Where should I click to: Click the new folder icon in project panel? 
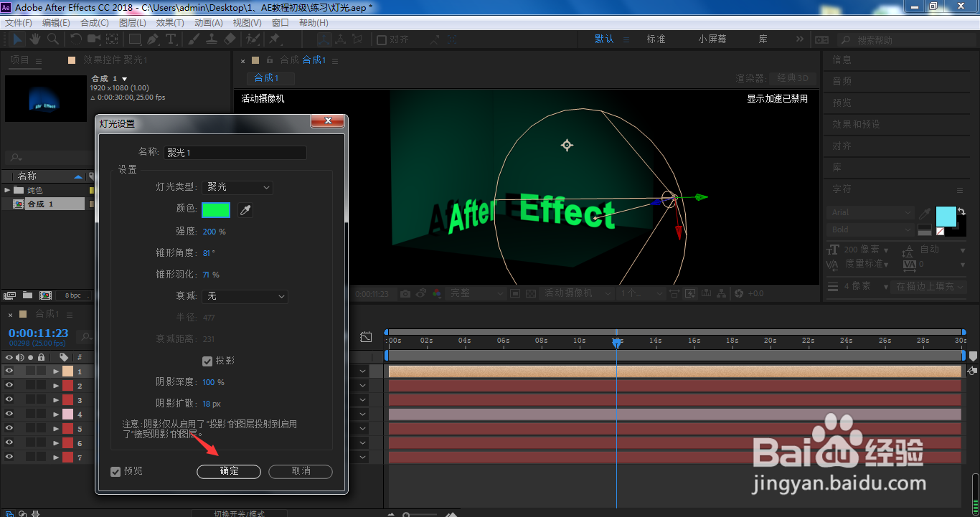pyautogui.click(x=27, y=295)
